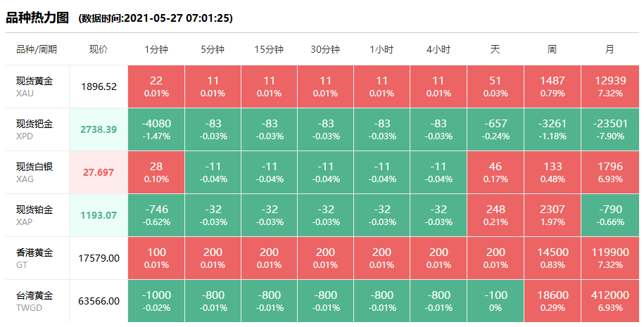This screenshot has width=644, height=327.
Task: Click the green -23501 monthly cell
Action: pos(610,129)
